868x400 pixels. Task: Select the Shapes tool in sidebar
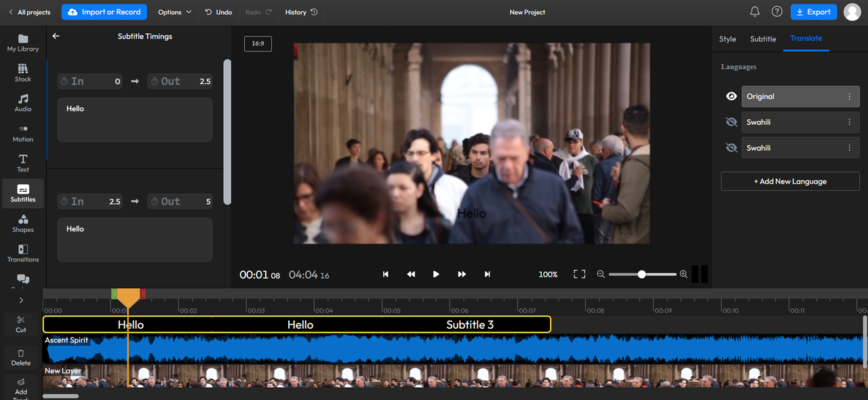(23, 223)
